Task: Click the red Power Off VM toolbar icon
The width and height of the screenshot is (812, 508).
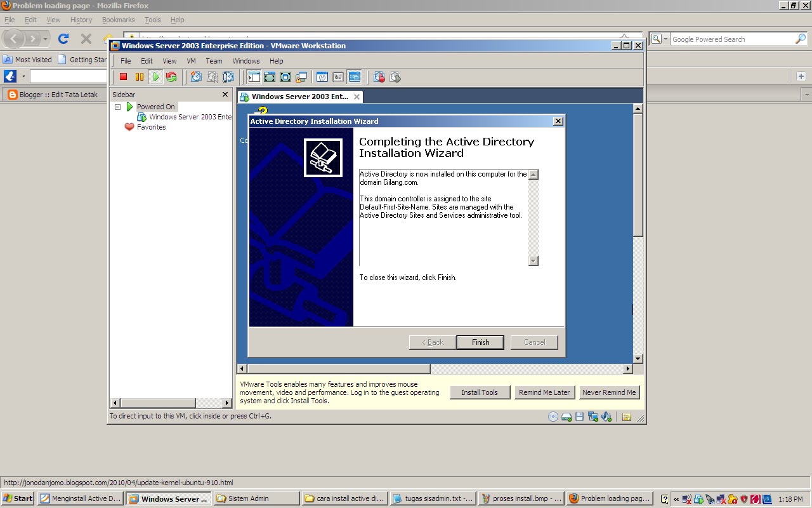Action: point(124,77)
